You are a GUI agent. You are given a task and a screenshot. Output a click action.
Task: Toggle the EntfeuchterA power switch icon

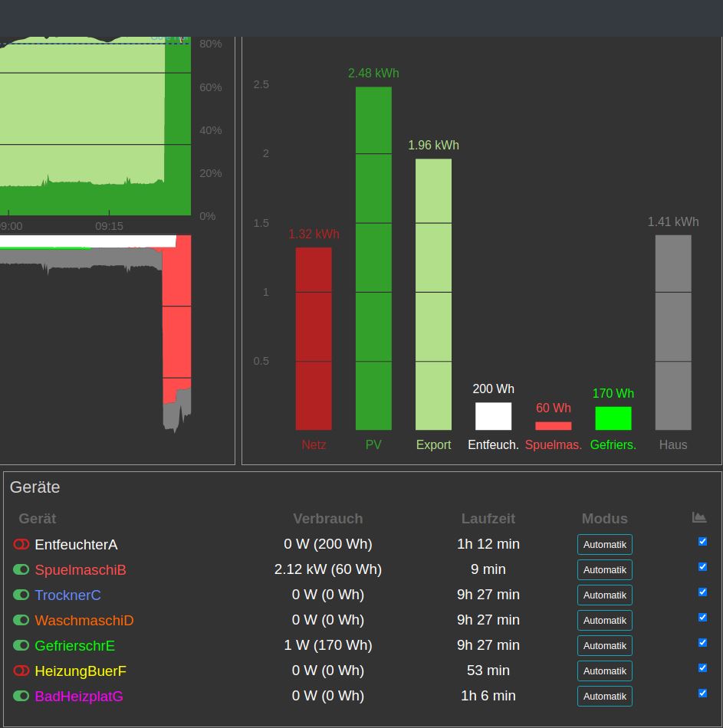21,544
